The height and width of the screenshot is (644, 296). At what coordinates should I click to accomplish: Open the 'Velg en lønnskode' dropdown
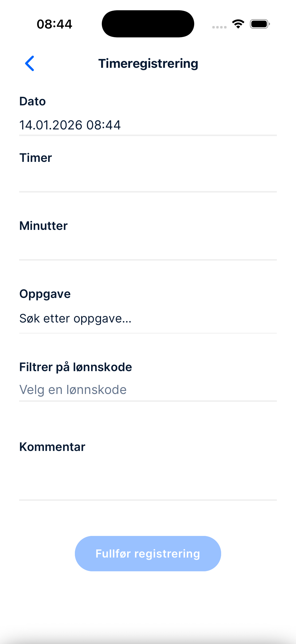148,390
